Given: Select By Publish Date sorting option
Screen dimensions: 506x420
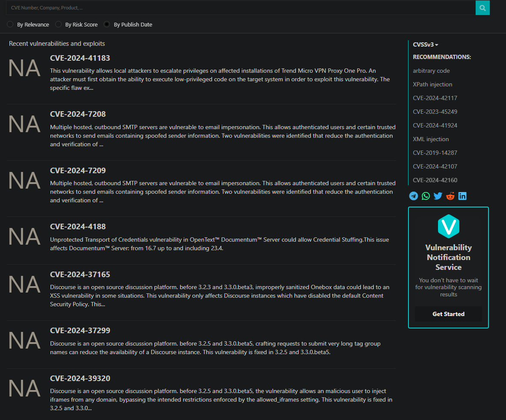Looking at the screenshot, I should (x=107, y=24).
